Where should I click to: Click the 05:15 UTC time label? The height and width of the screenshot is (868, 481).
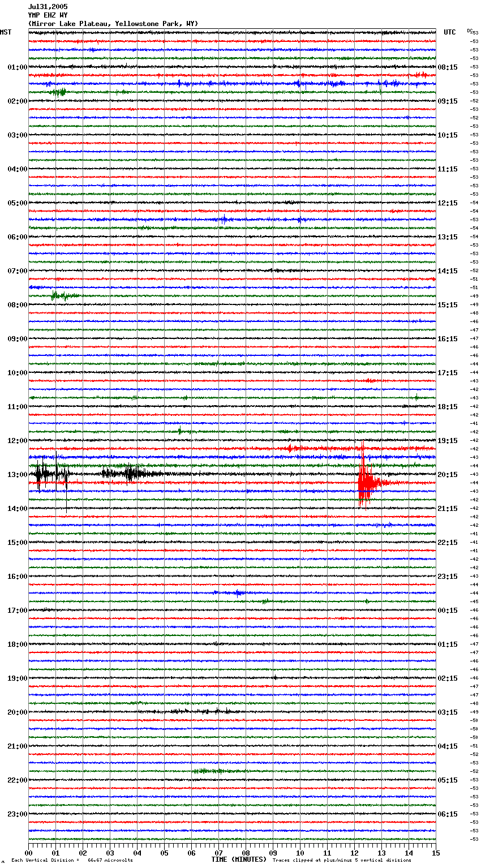pos(448,780)
